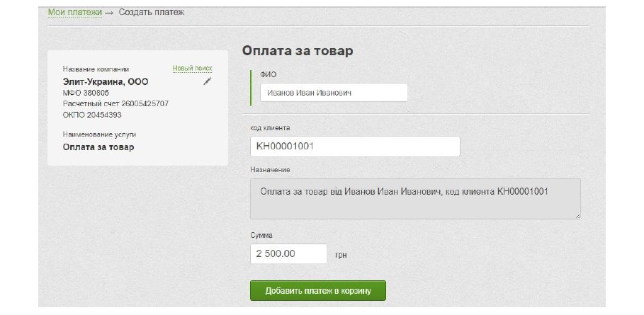The image size is (644, 315).
Task: Focus the код клиента field
Action: 355,147
